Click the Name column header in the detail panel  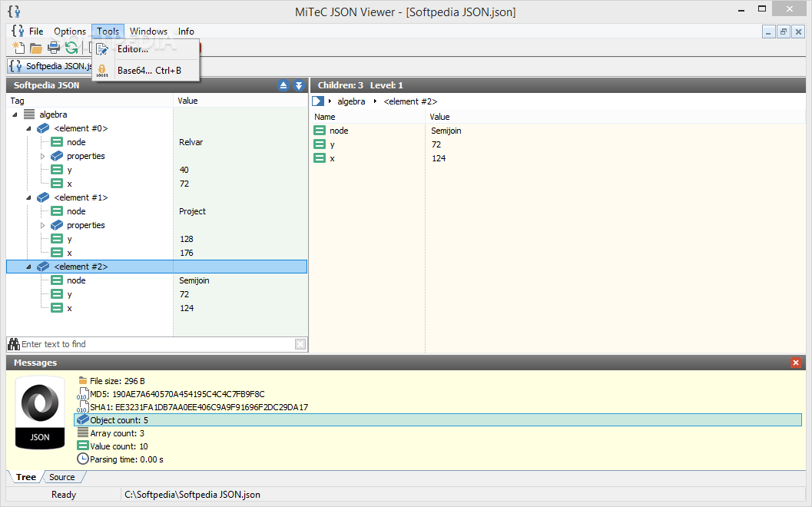368,117
